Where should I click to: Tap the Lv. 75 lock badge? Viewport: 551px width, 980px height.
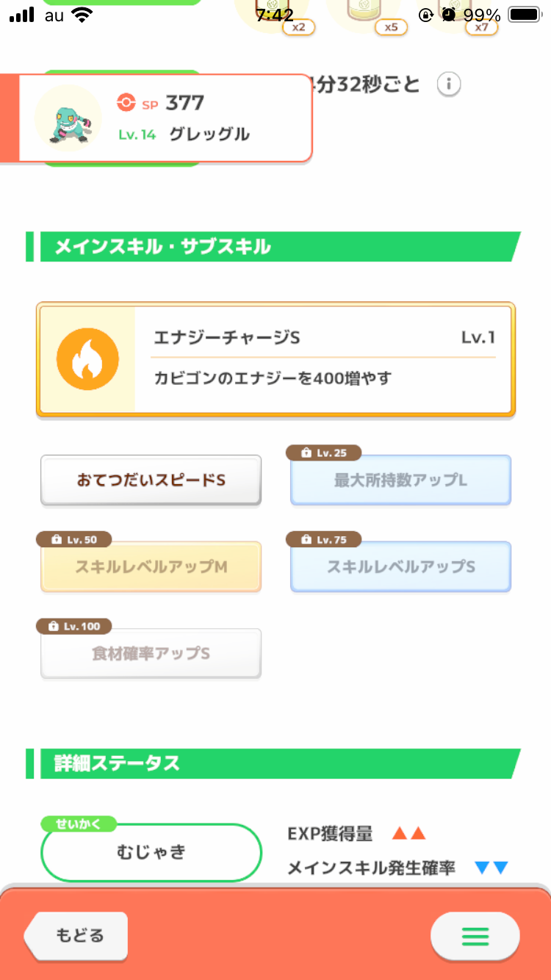point(323,539)
